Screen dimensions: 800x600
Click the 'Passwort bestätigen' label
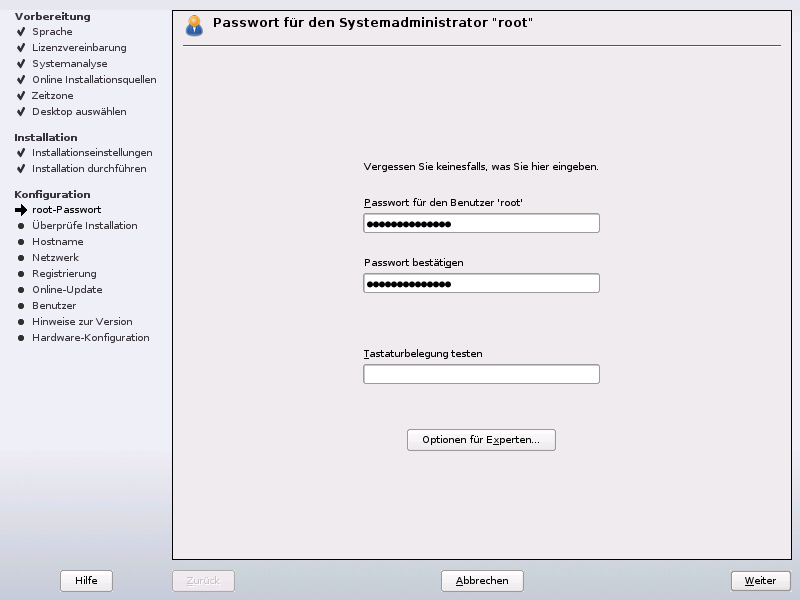[x=414, y=263]
